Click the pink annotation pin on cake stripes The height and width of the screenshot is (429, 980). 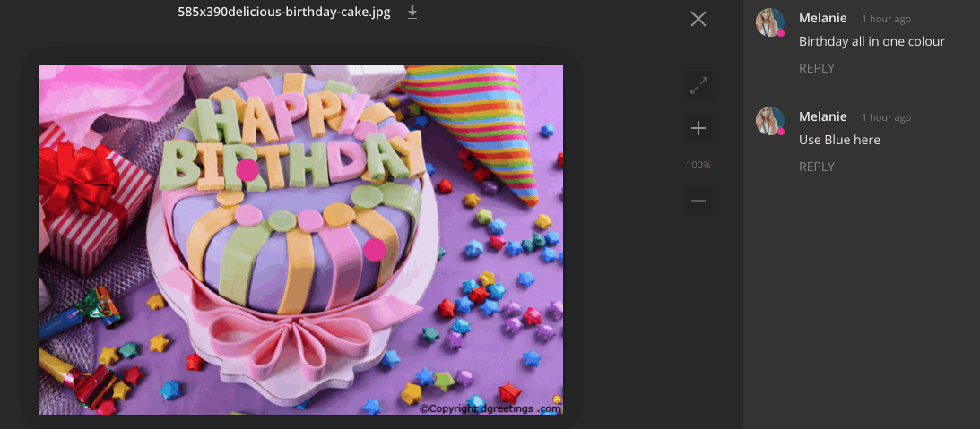(x=375, y=249)
